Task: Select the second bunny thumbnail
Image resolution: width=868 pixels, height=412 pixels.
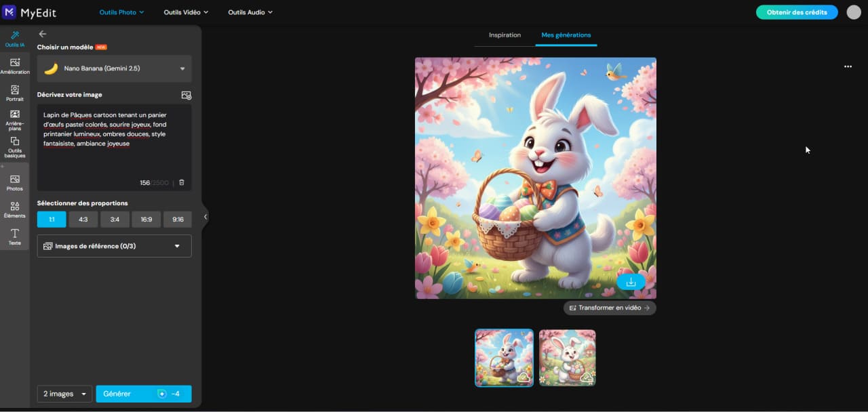Action: [x=568, y=358]
